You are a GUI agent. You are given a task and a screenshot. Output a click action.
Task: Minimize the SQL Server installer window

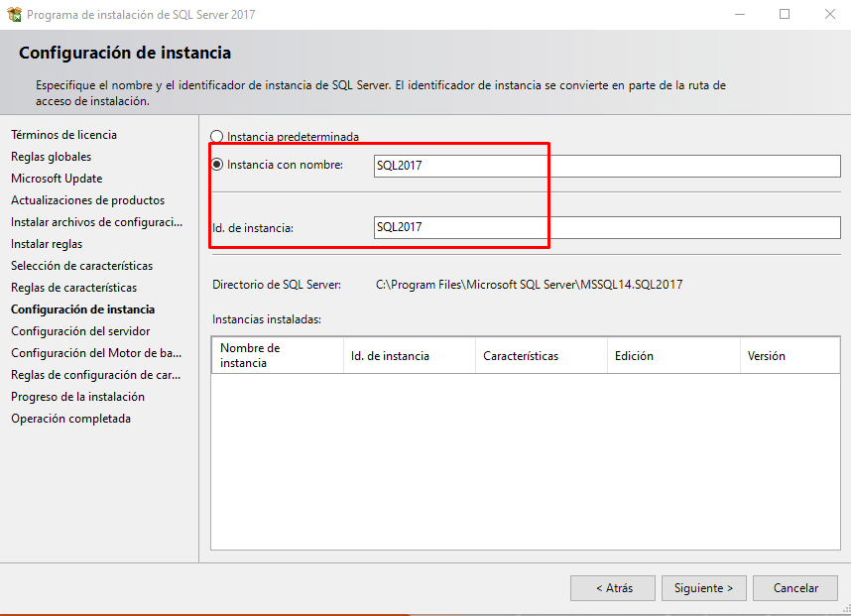[739, 15]
